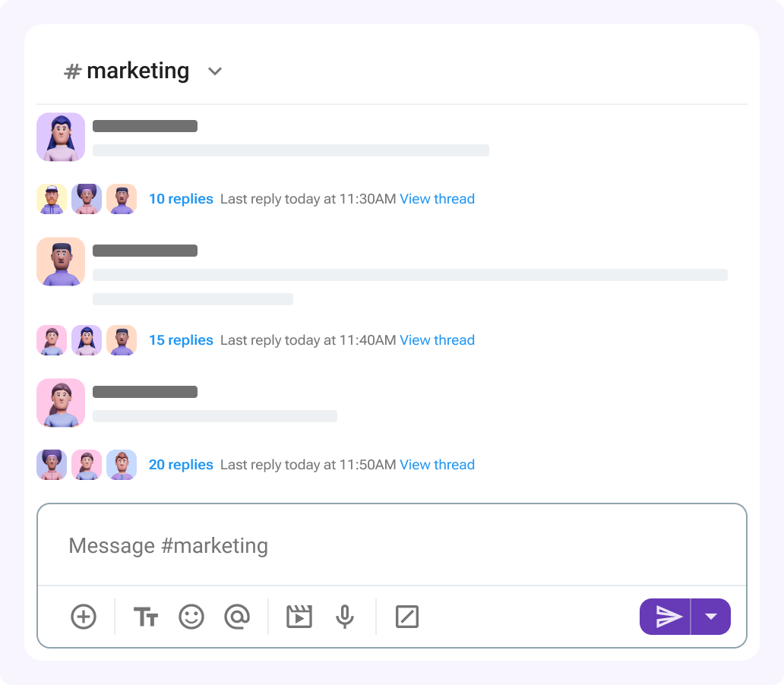Expand the #marketing channel chevron
Screen dimensions: 784x685
click(x=215, y=71)
